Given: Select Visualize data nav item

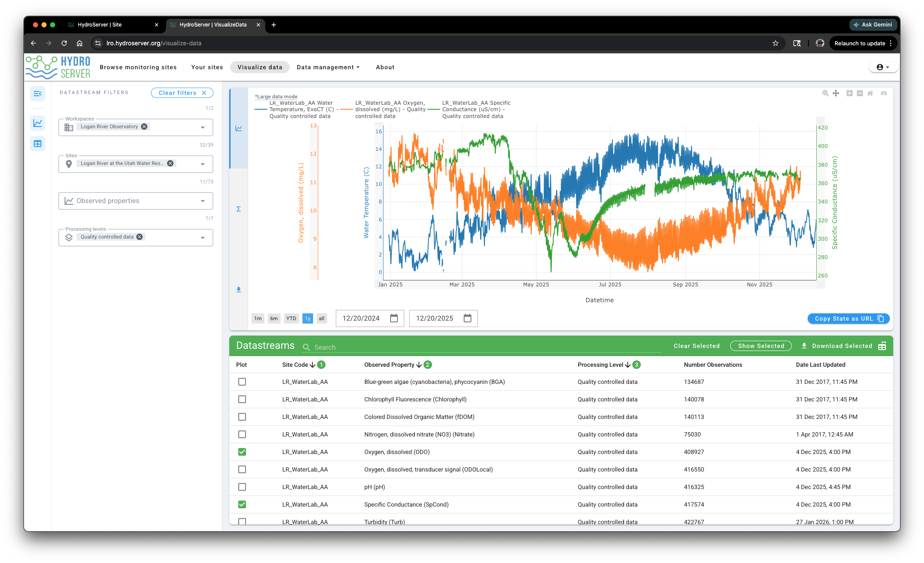Looking at the screenshot, I should tap(260, 67).
